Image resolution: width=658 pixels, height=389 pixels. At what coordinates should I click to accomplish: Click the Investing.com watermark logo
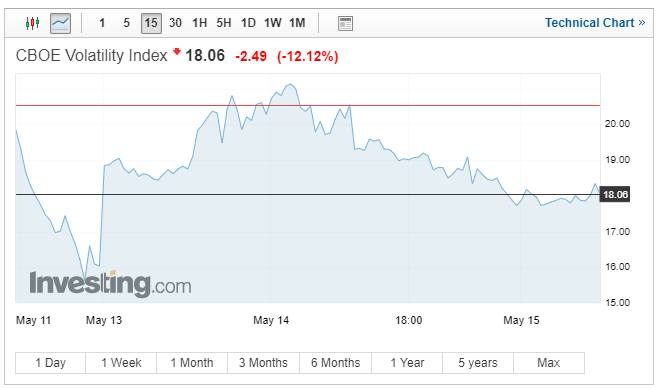pos(110,284)
